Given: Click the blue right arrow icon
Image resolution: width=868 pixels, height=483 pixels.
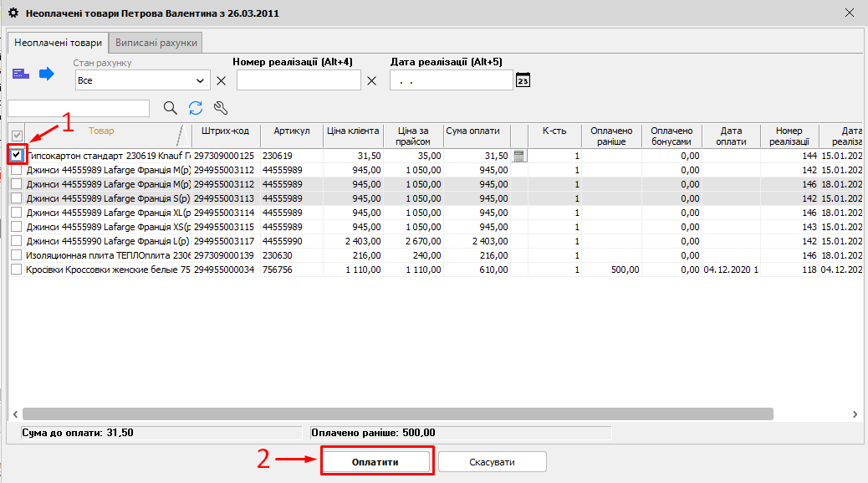Looking at the screenshot, I should [x=47, y=75].
